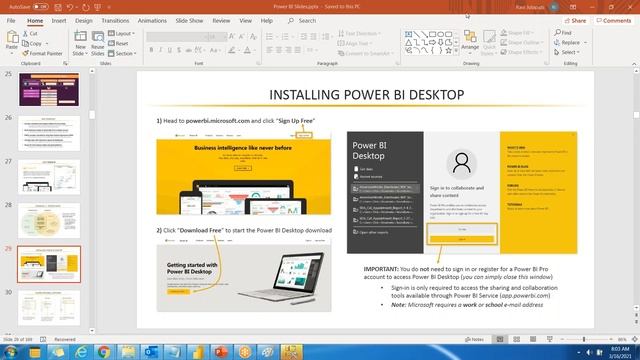Viewport: 640px width, 360px height.
Task: Switch to the Insert tab
Action: (x=59, y=20)
